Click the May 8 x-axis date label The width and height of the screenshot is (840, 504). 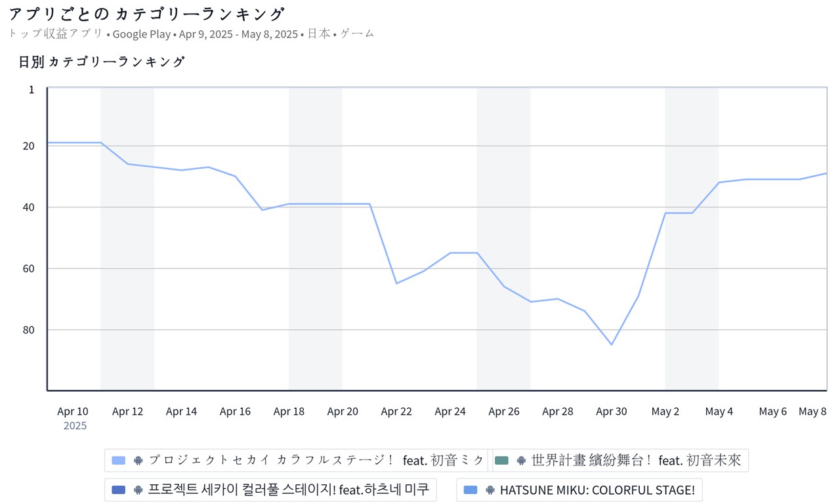pos(812,411)
